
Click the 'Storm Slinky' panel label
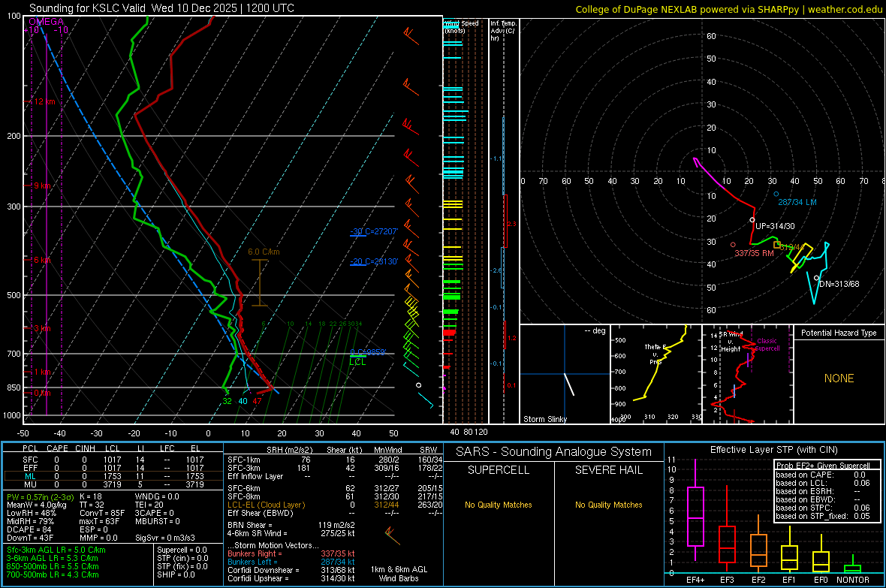(544, 419)
